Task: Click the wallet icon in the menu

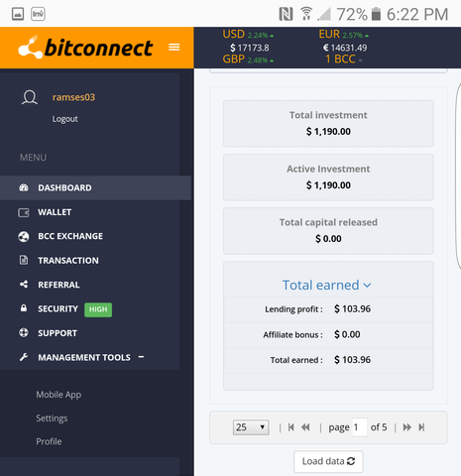Action: tap(24, 212)
